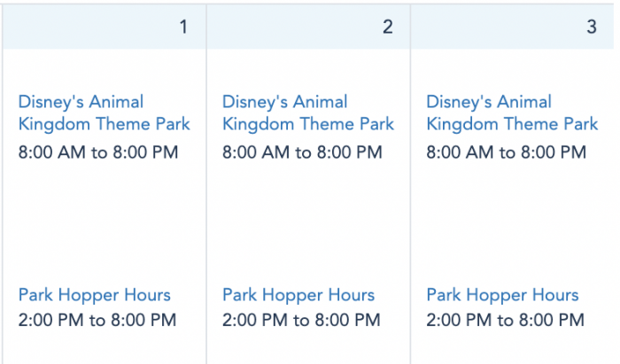This screenshot has height=364, width=620.
Task: Click day 1 hopper time 2:00 PM to 8:00 PM
Action: [x=97, y=320]
